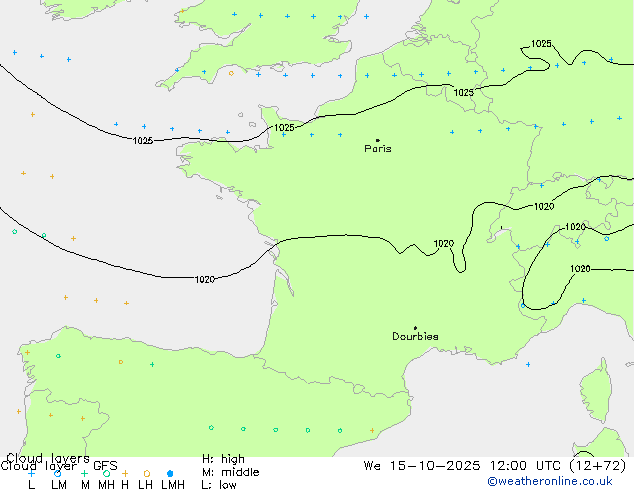Click the 'GFS' model label
This screenshot has width=634, height=490.
point(105,466)
